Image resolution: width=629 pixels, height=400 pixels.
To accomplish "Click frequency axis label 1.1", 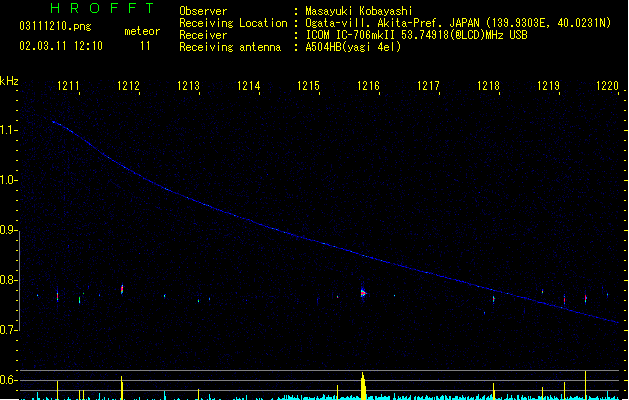I will point(8,130).
